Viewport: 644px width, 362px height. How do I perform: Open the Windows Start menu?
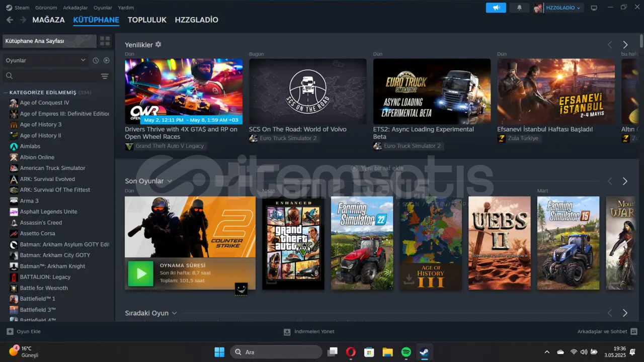219,352
